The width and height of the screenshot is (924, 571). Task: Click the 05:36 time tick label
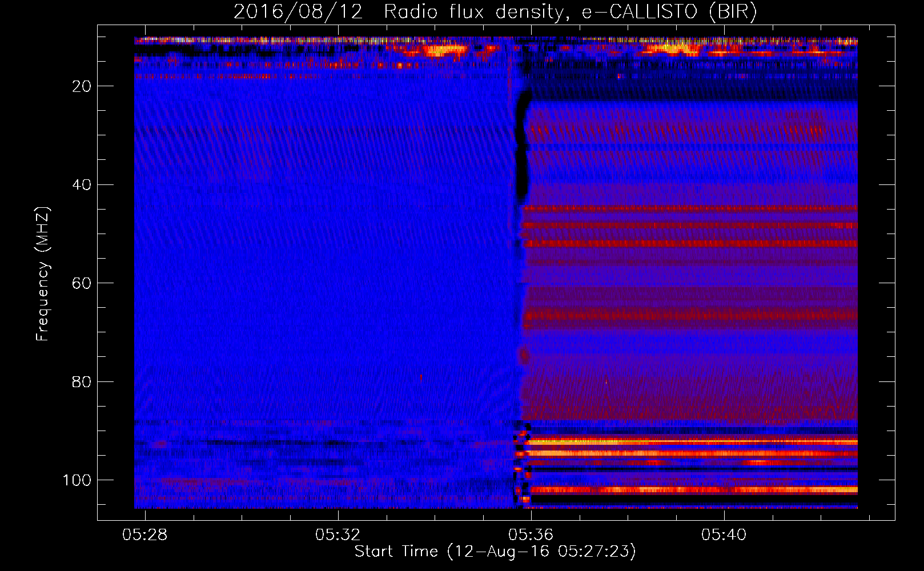click(531, 535)
